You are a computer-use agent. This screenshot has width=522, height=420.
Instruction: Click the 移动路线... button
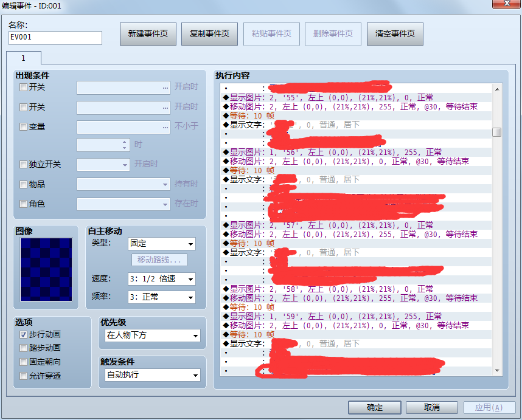point(159,260)
